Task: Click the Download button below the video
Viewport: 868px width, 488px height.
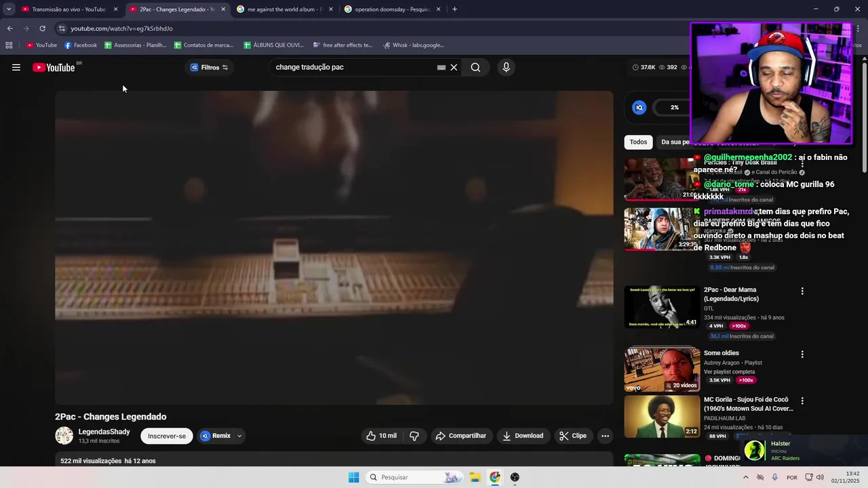Action: click(x=523, y=436)
